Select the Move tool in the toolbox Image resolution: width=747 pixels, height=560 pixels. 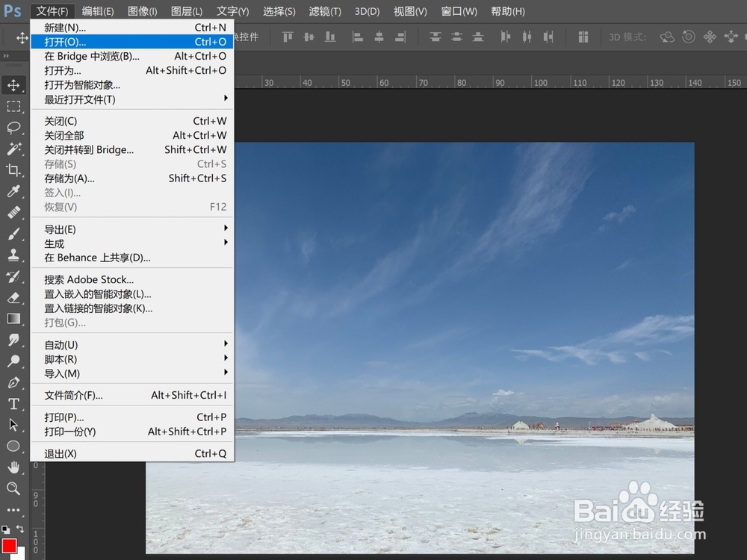(13, 85)
